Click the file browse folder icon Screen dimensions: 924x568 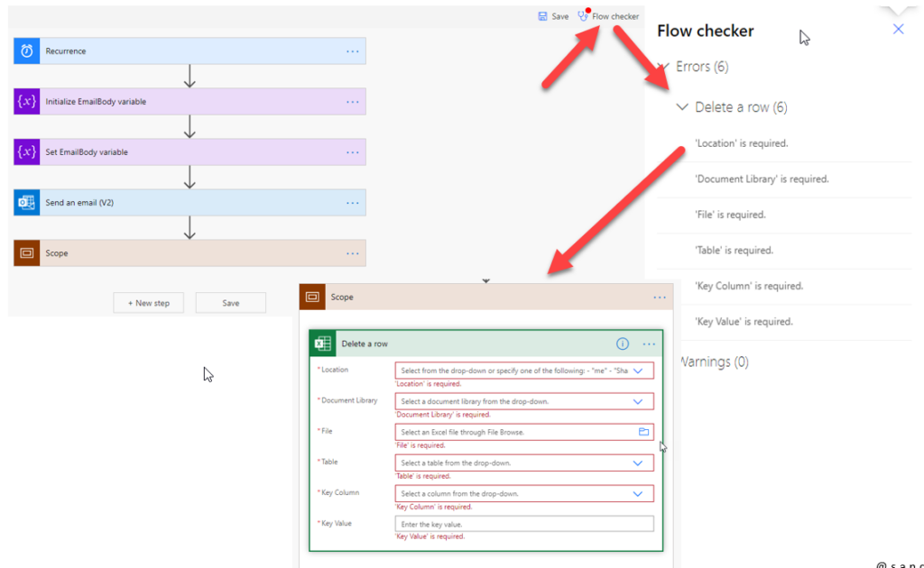pyautogui.click(x=643, y=432)
